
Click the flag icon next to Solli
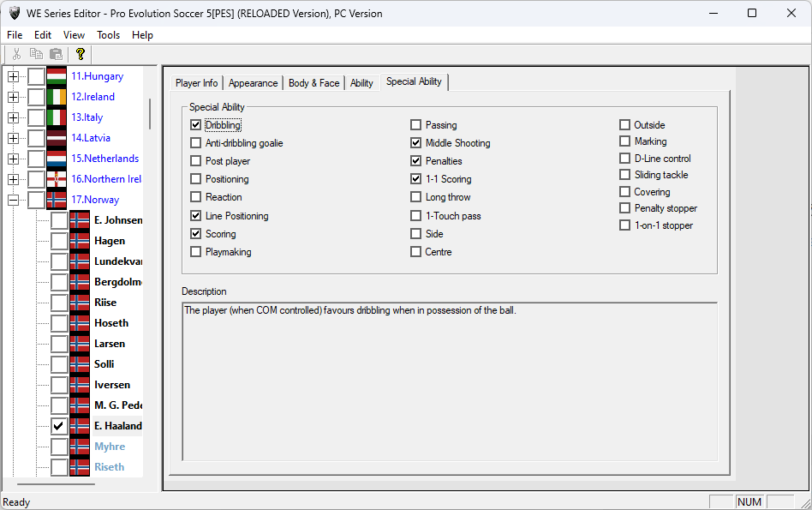(x=80, y=364)
